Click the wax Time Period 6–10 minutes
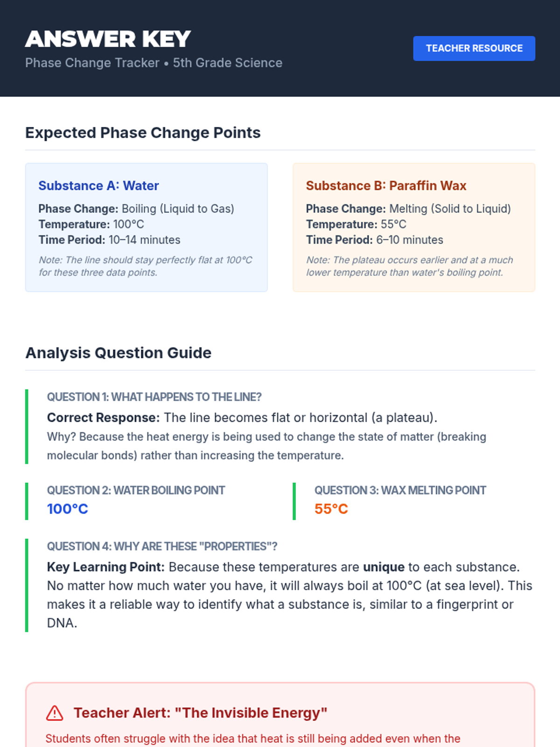560x747 pixels. click(x=375, y=240)
